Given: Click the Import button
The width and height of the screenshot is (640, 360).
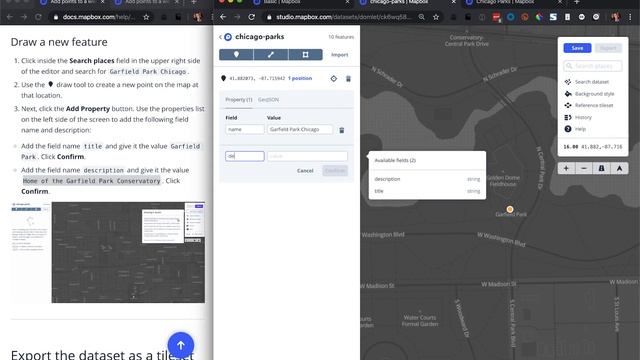Looking at the screenshot, I should pyautogui.click(x=340, y=55).
